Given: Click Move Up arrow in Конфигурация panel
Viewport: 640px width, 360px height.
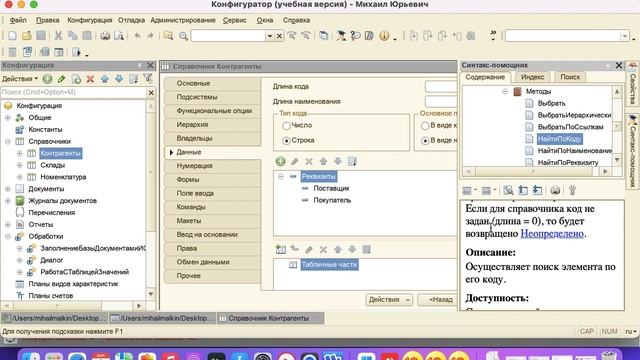Looking at the screenshot, I should click(104, 79).
